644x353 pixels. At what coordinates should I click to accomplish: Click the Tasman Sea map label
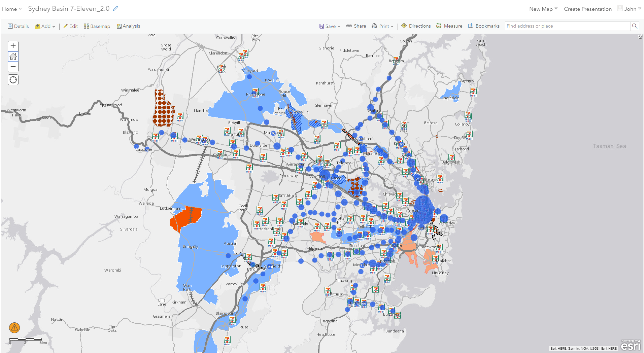coord(609,146)
